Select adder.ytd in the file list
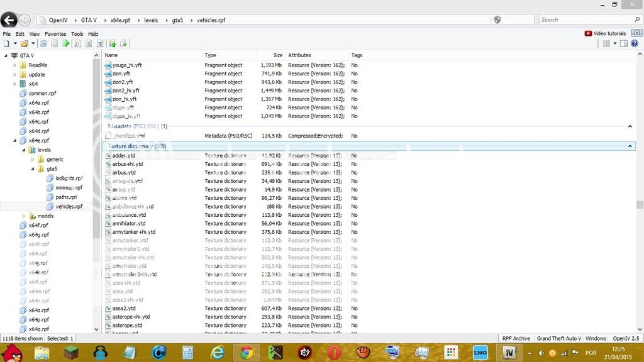The height and width of the screenshot is (362, 644). pyautogui.click(x=124, y=155)
